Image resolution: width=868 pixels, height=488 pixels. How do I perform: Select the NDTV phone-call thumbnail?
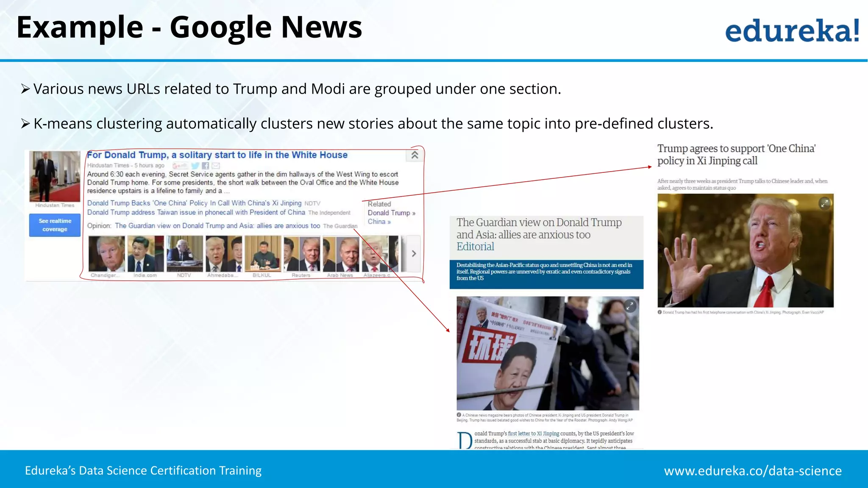pyautogui.click(x=184, y=254)
